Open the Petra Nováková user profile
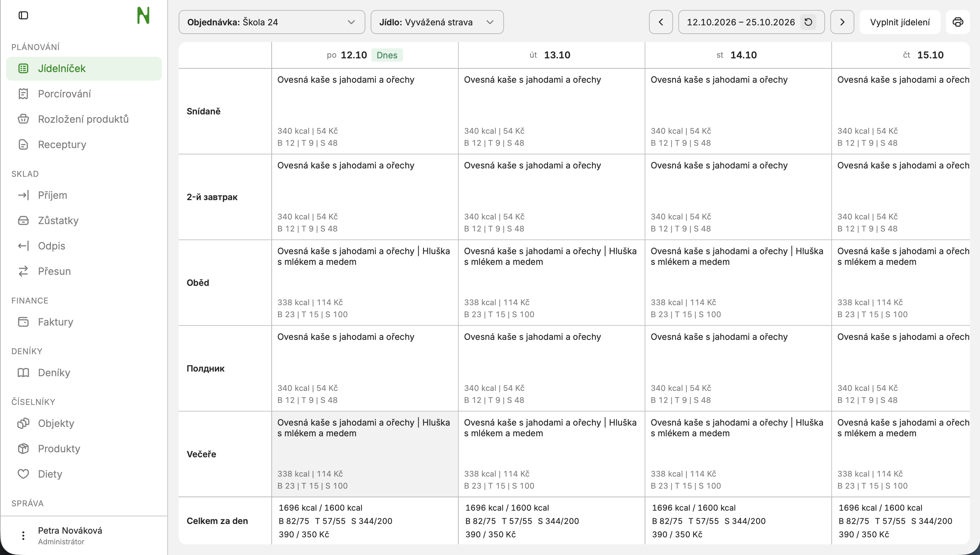Viewport: 980px width, 555px height. (70, 536)
